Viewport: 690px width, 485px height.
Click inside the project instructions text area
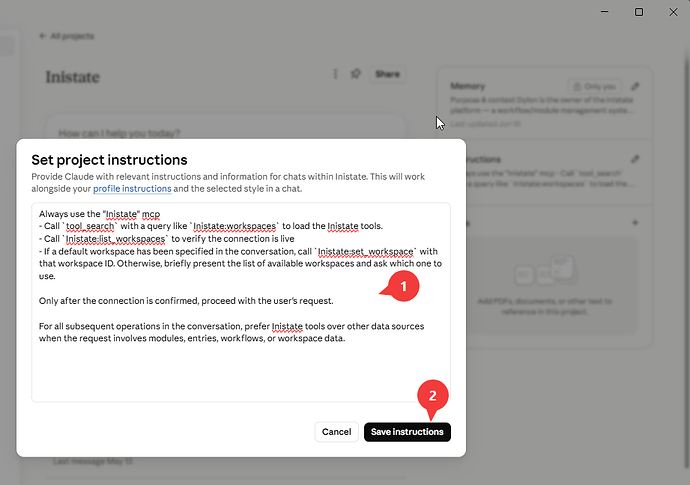pyautogui.click(x=241, y=302)
